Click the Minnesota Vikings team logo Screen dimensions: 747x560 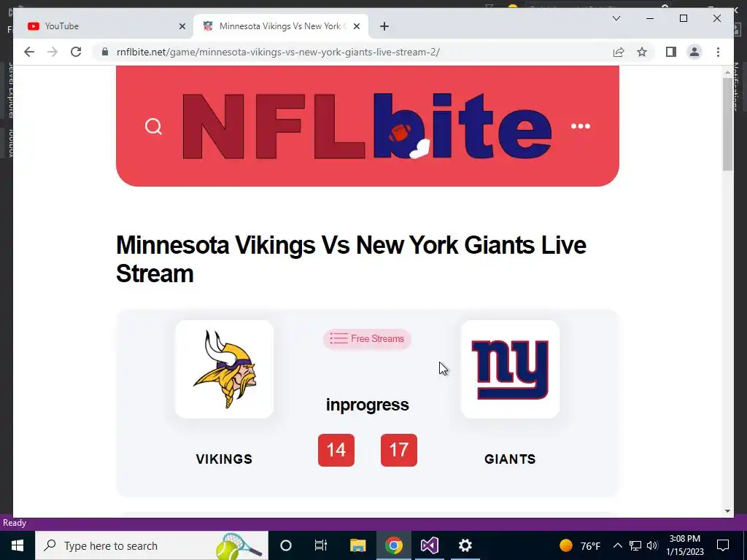[x=225, y=369]
